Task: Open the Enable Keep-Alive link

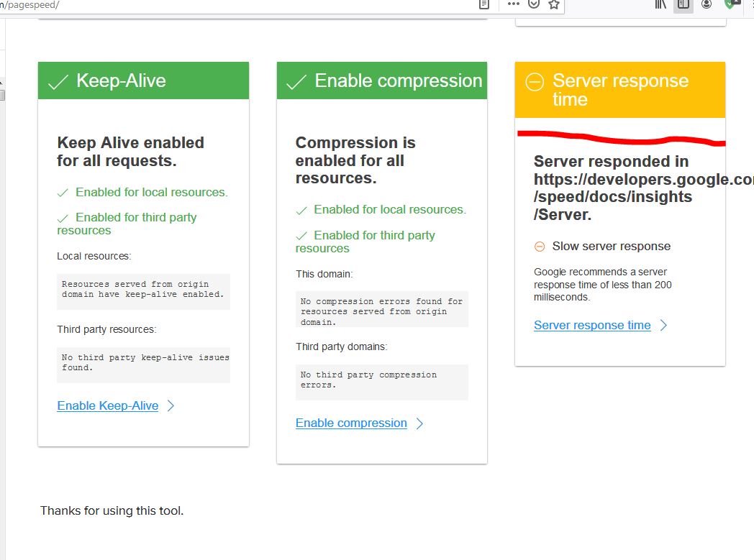Action: [x=108, y=405]
